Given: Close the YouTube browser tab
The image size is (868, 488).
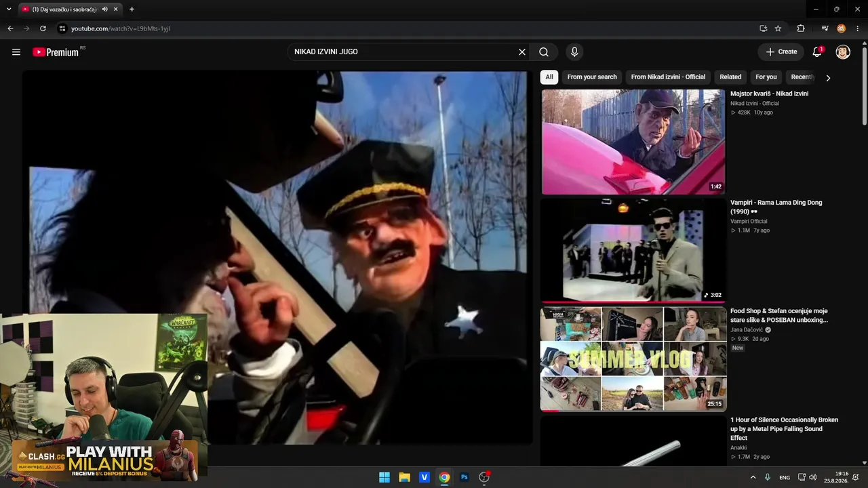Looking at the screenshot, I should (x=117, y=9).
